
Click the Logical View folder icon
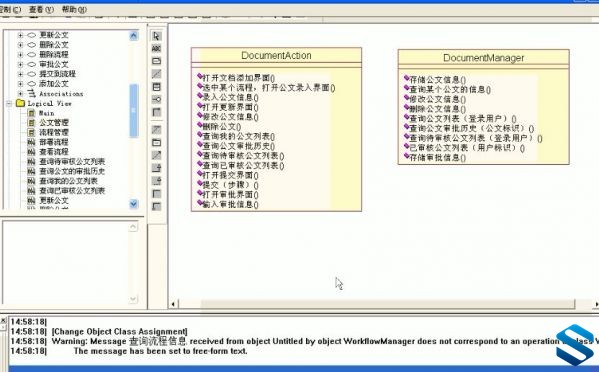click(20, 103)
